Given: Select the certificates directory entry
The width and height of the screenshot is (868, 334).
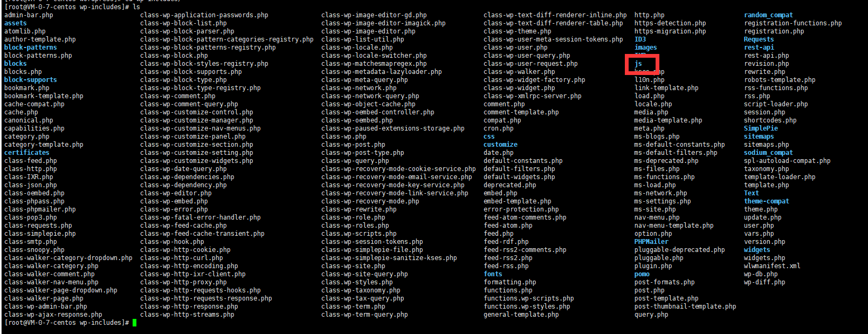Looking at the screenshot, I should pyautogui.click(x=26, y=153).
